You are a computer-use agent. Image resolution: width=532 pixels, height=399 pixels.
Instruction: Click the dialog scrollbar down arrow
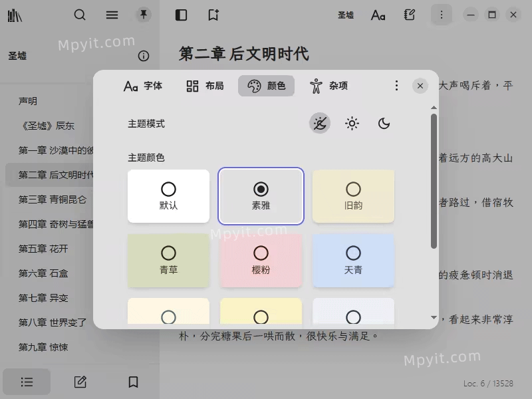click(x=434, y=318)
